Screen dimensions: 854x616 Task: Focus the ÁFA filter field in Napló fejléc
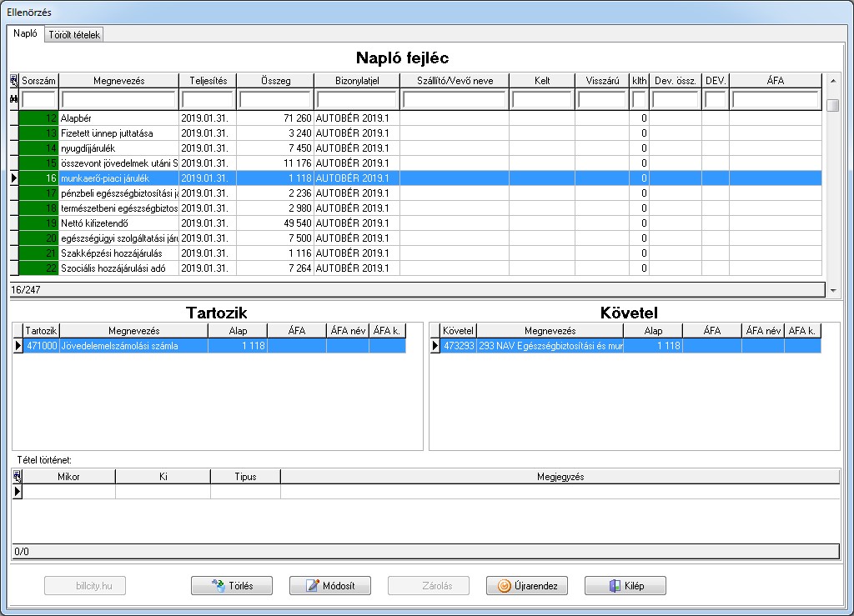tap(776, 99)
